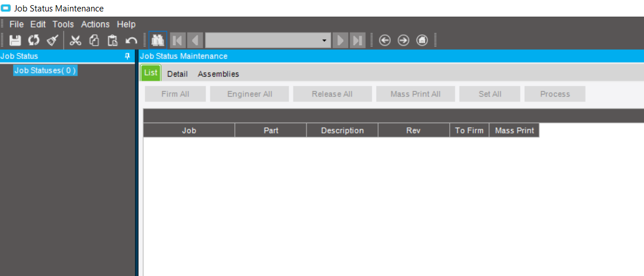The height and width of the screenshot is (276, 644).
Task: Click the Release All button
Action: pyautogui.click(x=332, y=94)
